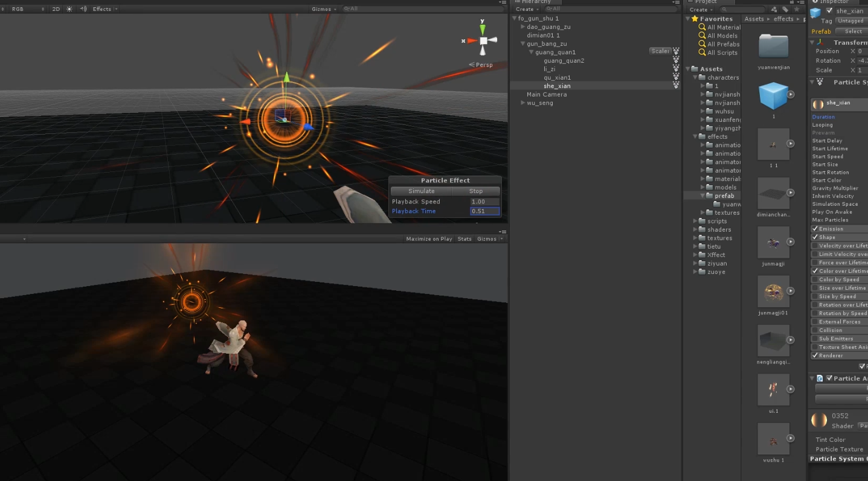Click Stop in Particle Effect panel
The height and width of the screenshot is (481, 868).
(x=476, y=191)
